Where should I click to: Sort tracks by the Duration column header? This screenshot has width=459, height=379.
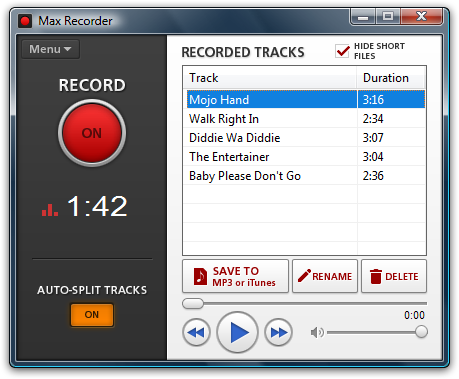[x=391, y=78]
